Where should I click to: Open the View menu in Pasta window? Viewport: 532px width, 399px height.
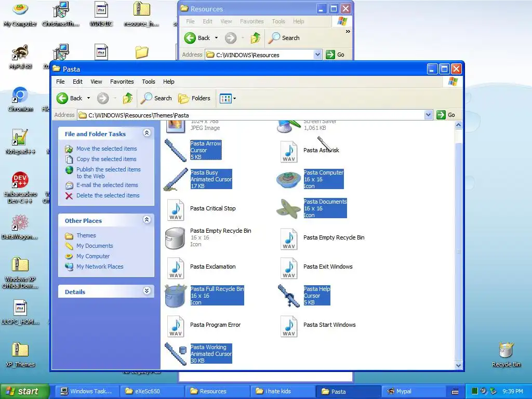coord(96,82)
